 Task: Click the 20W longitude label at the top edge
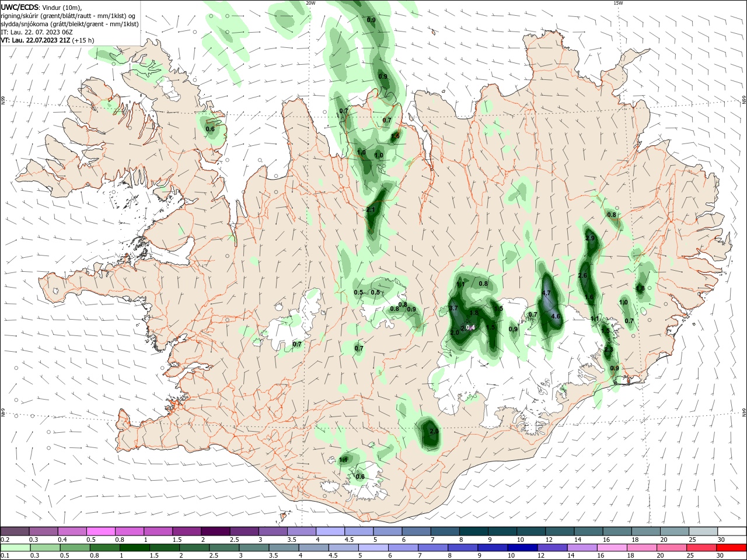pyautogui.click(x=310, y=3)
